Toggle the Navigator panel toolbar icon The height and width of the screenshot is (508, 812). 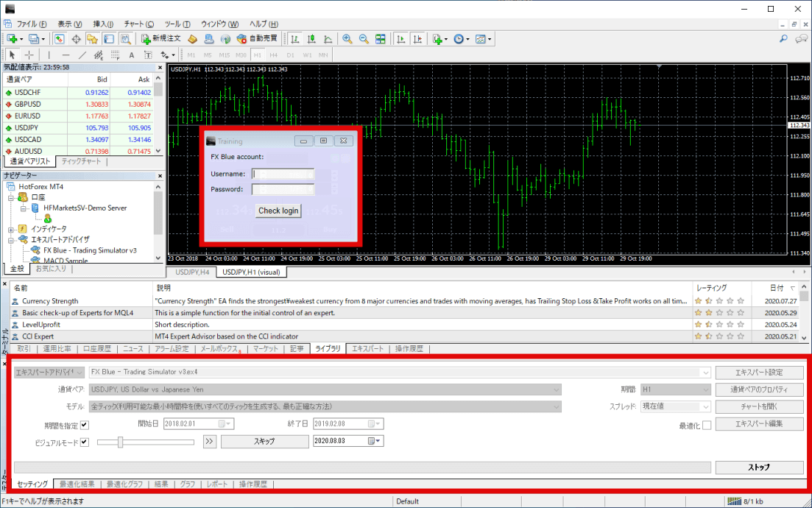(92, 39)
